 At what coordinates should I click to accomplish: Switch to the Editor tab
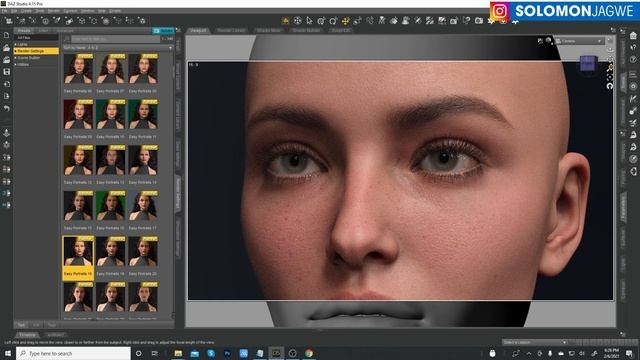click(x=43, y=31)
